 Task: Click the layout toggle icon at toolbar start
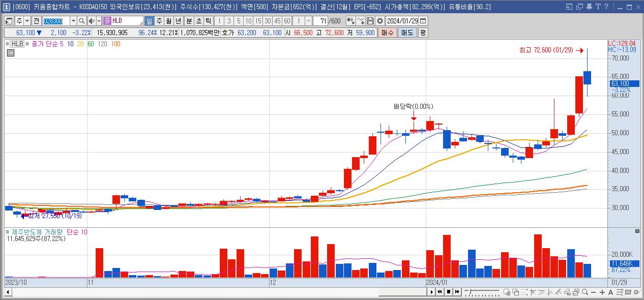coord(9,21)
